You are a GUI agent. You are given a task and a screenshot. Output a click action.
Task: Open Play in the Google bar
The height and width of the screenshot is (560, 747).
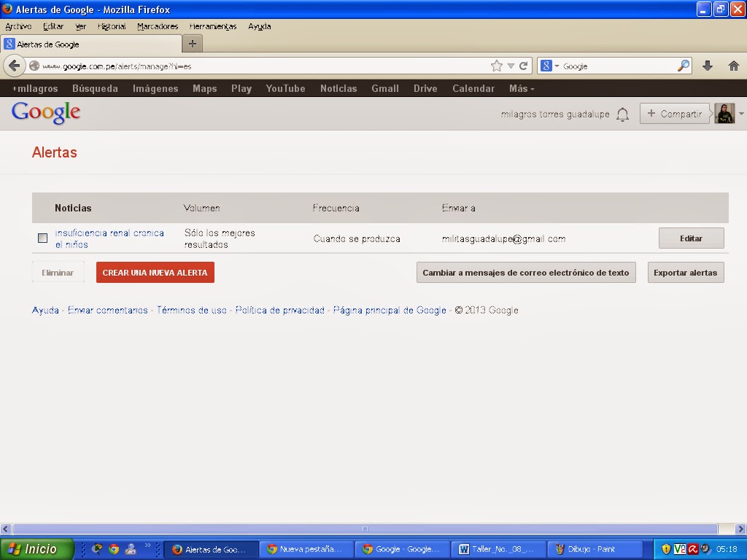tap(241, 88)
